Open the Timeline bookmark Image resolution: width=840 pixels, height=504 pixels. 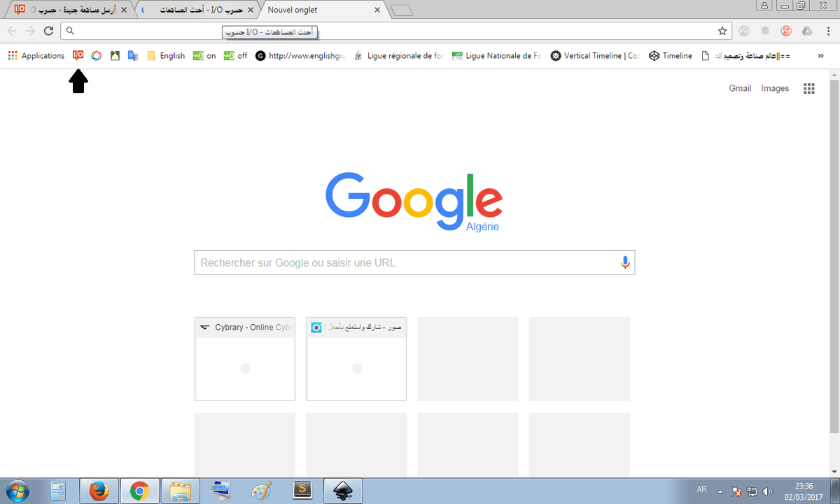point(671,56)
